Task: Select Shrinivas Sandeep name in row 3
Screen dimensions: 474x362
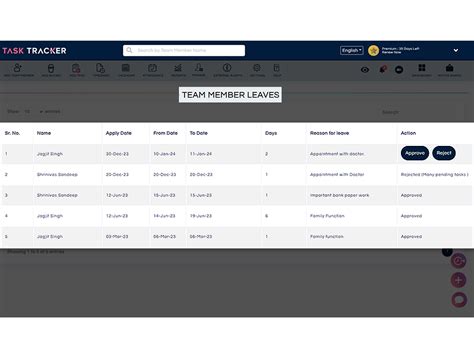Action: pyautogui.click(x=57, y=195)
